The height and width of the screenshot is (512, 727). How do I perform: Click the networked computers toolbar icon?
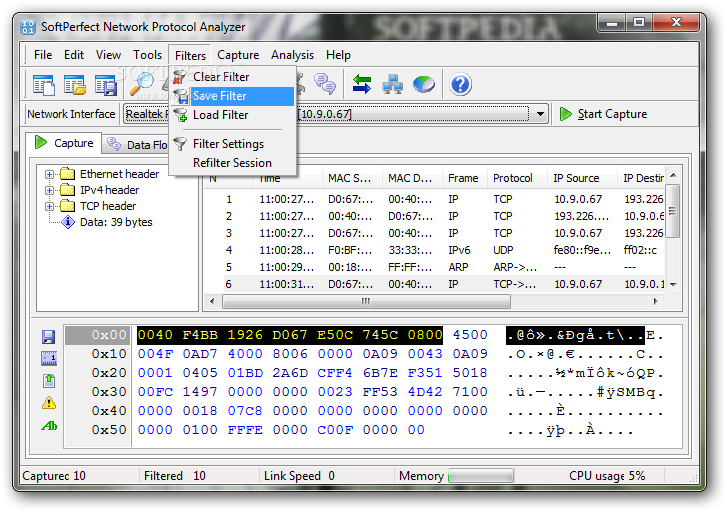click(x=393, y=84)
